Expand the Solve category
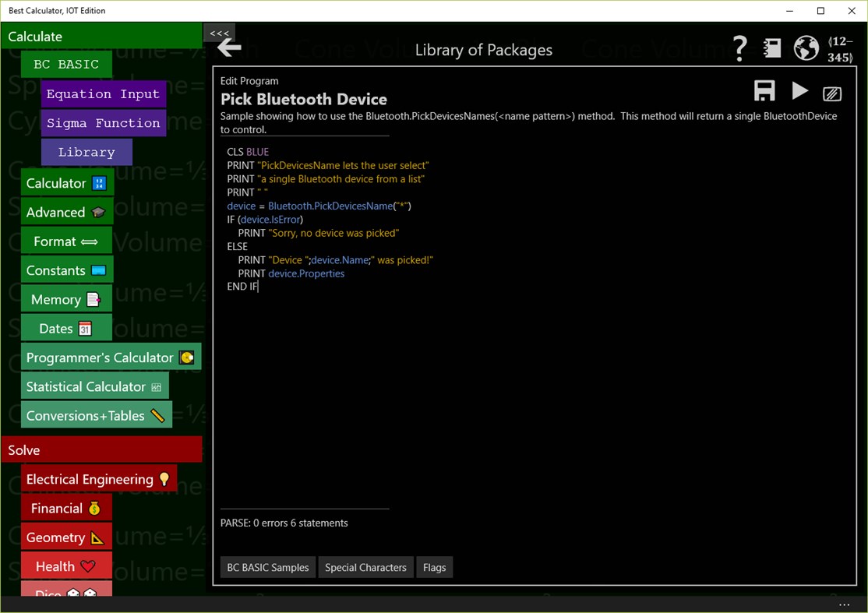This screenshot has height=613, width=868. (24, 449)
